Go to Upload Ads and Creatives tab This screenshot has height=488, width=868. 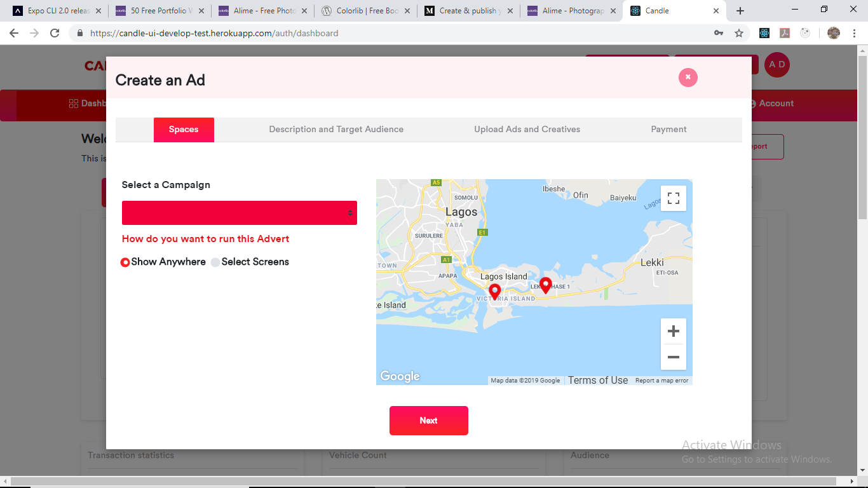[x=527, y=130]
